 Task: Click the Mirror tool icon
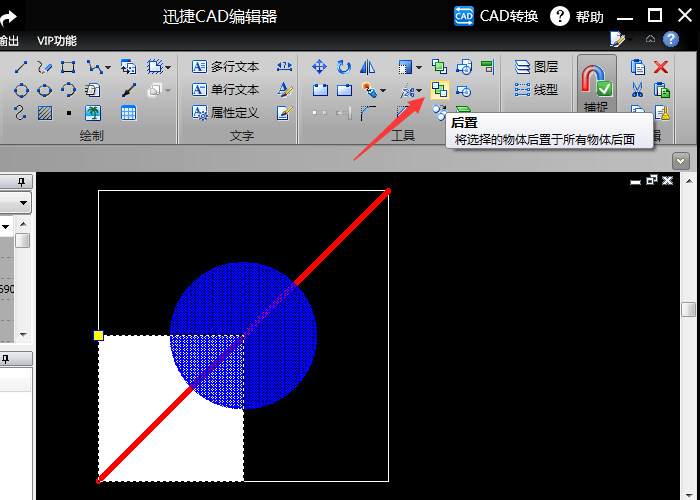pyautogui.click(x=367, y=67)
